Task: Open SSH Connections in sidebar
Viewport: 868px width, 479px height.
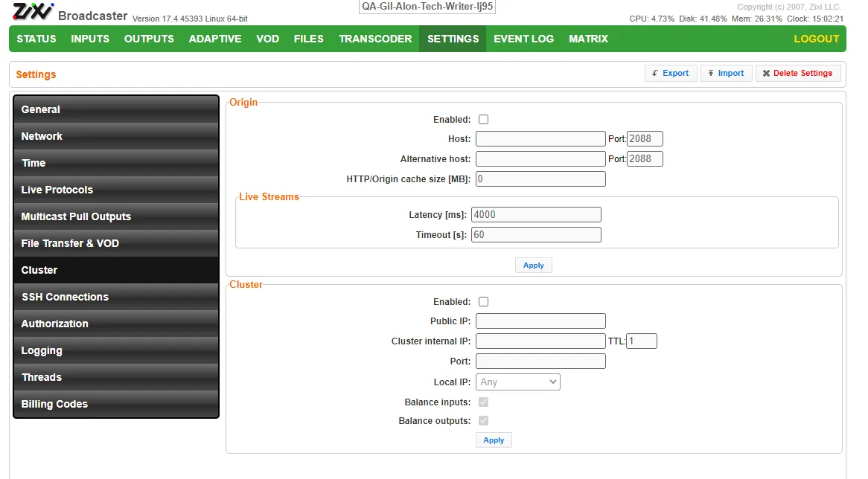Action: [x=116, y=297]
